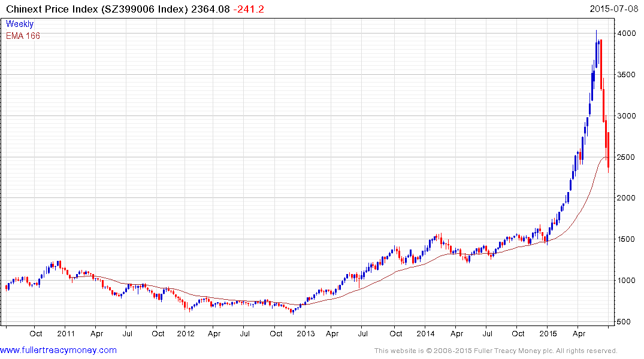Click the copyright notice text
The height and width of the screenshot is (359, 644).
pyautogui.click(x=496, y=351)
